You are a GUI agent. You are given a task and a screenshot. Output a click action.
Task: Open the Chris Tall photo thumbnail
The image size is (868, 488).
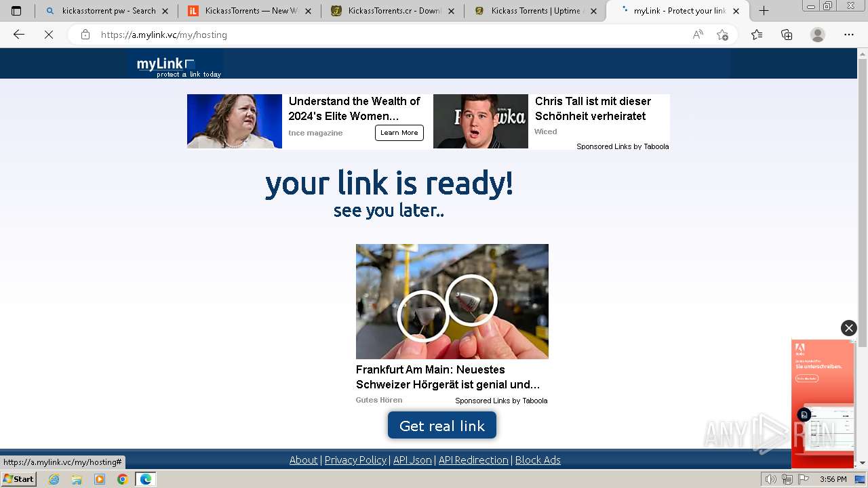click(x=481, y=121)
